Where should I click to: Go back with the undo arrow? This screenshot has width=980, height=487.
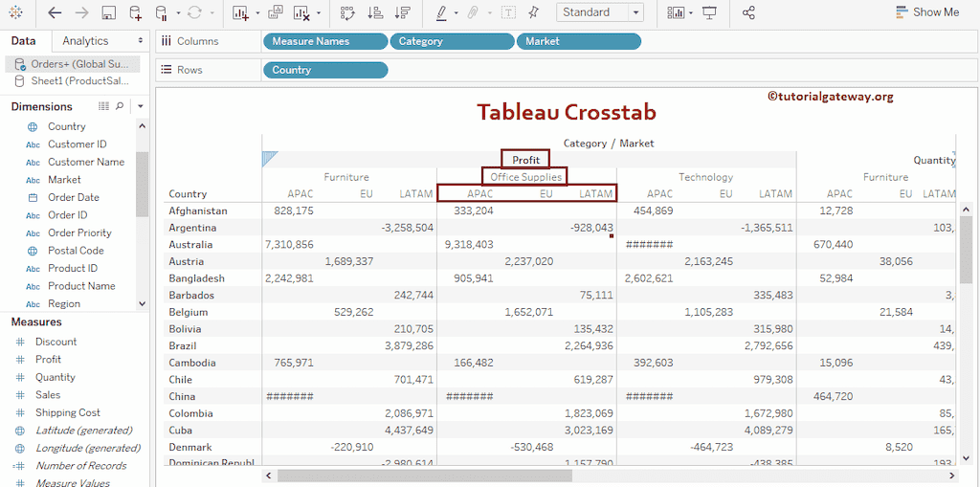55,12
